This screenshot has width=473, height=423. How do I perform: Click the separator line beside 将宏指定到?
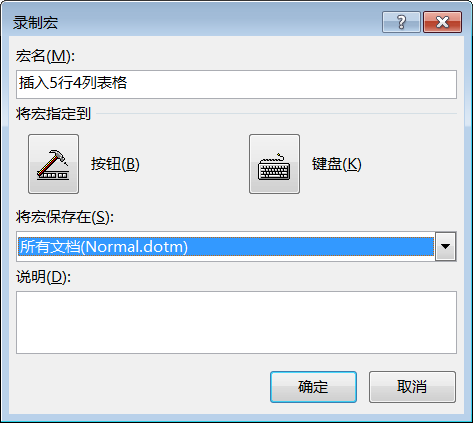coord(277,114)
